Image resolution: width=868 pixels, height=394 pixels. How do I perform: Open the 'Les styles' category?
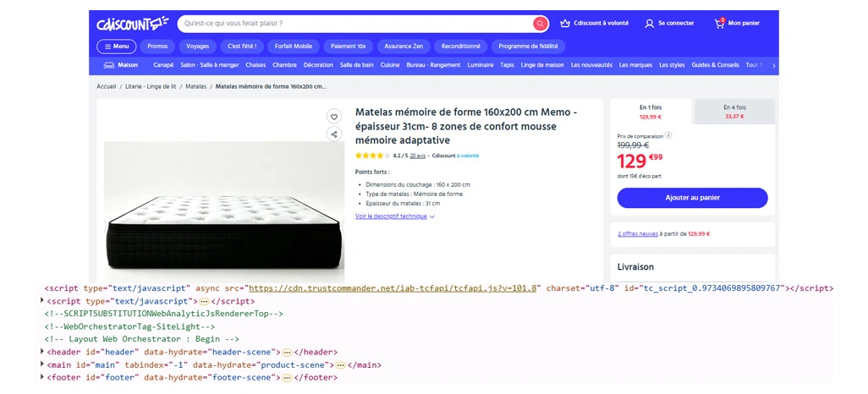(672, 65)
